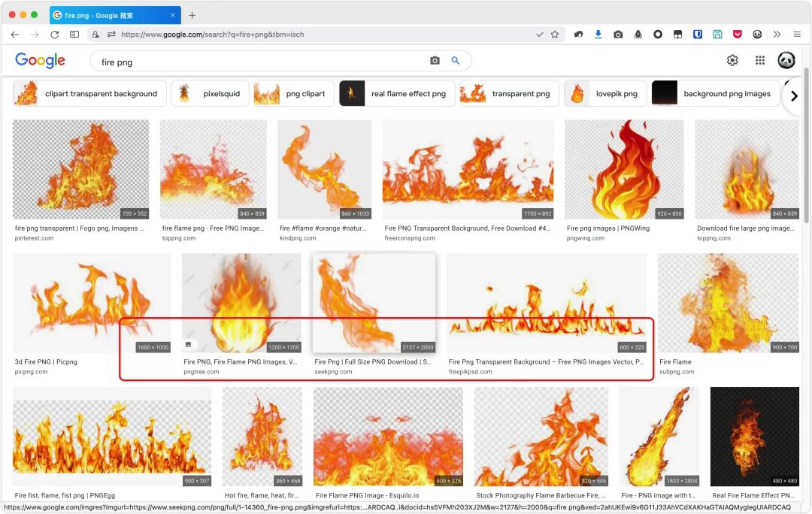Close the 'fire png - Google' tab

(x=173, y=15)
